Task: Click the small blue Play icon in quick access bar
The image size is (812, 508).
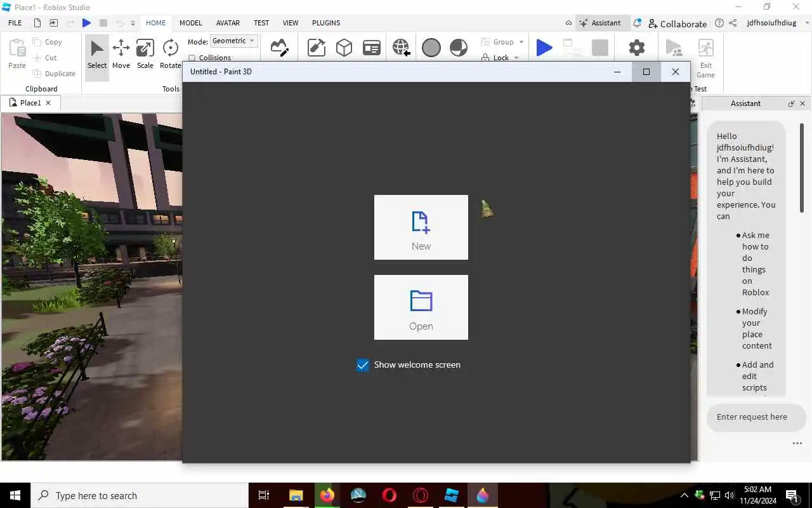Action: [x=87, y=23]
